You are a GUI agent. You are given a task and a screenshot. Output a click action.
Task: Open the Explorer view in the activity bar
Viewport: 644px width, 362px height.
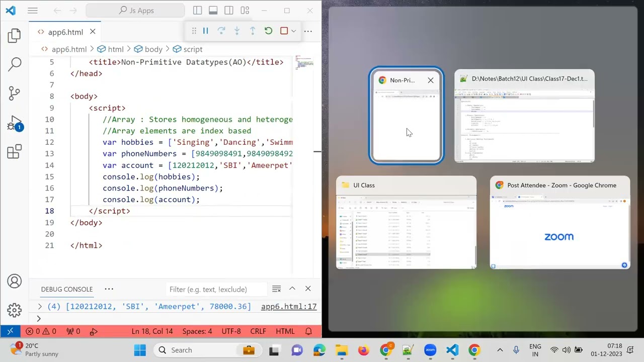point(15,35)
